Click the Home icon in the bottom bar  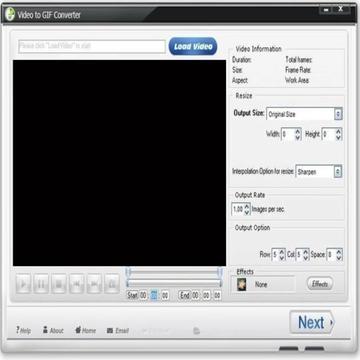[x=78, y=330]
